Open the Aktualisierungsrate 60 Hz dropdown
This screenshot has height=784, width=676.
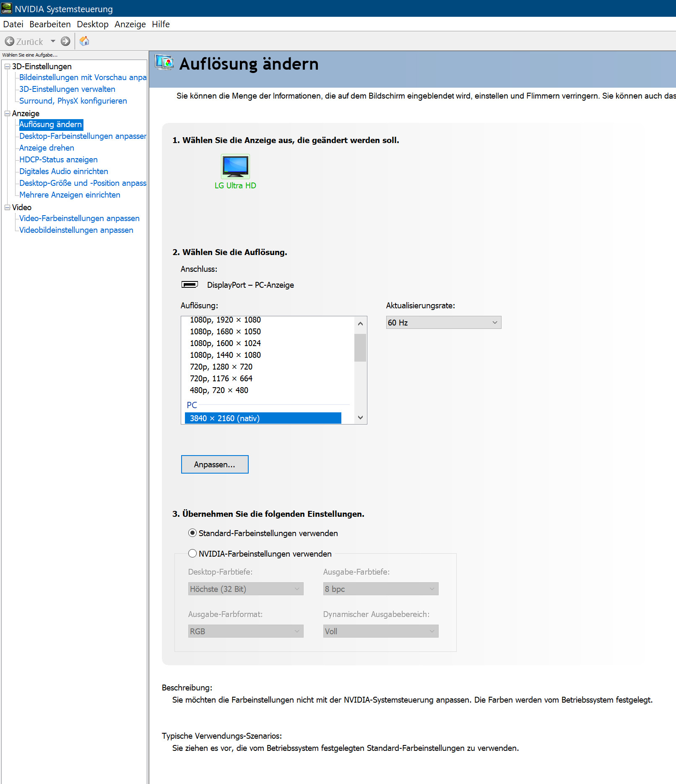(x=444, y=322)
